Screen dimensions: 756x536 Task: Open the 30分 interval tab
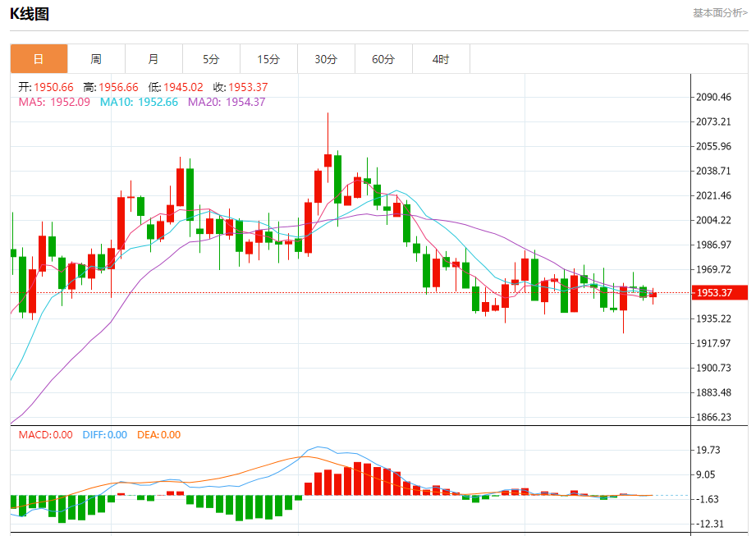[326, 59]
